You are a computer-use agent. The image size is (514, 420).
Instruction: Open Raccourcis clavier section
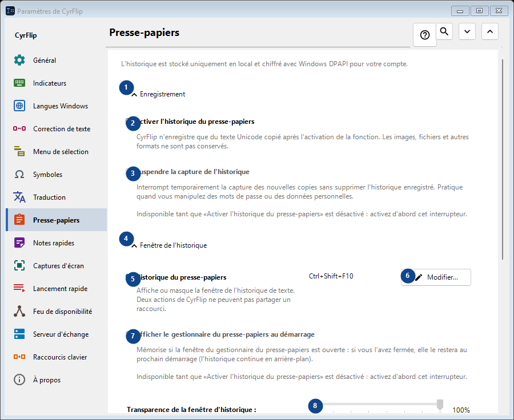pos(57,357)
